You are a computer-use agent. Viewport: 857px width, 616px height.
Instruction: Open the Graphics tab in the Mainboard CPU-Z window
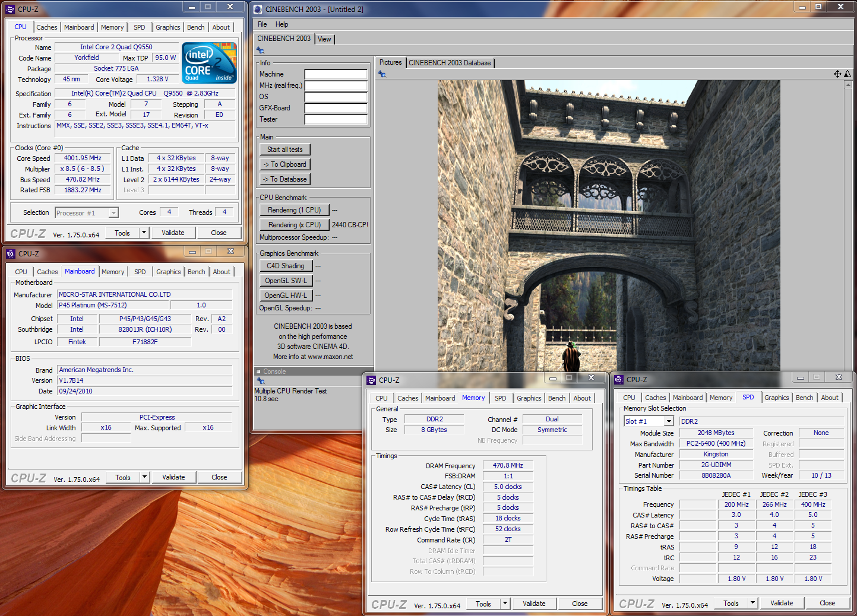pos(168,272)
